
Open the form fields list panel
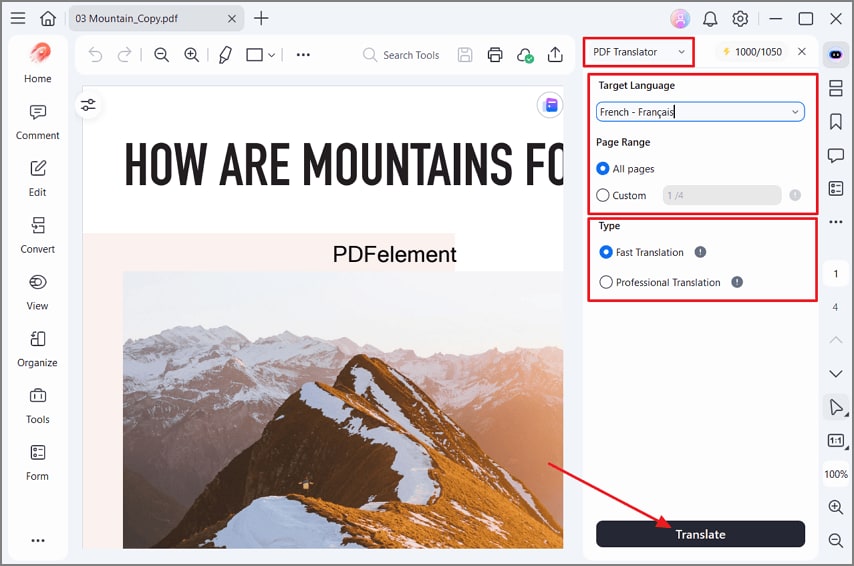(x=835, y=188)
